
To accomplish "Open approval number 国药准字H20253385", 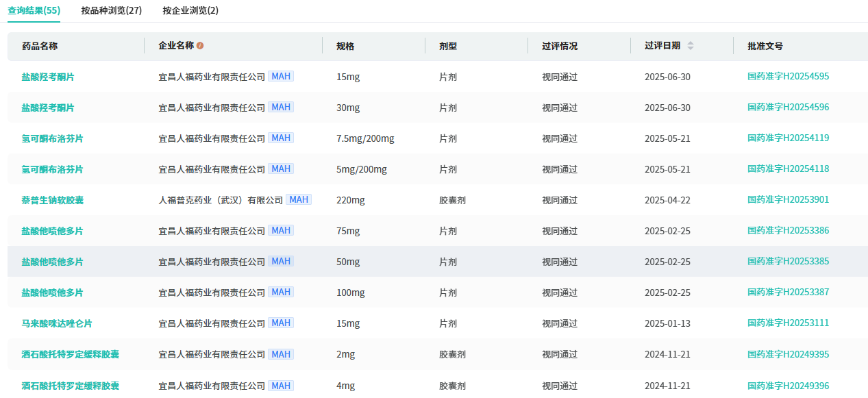I will pyautogui.click(x=788, y=261).
